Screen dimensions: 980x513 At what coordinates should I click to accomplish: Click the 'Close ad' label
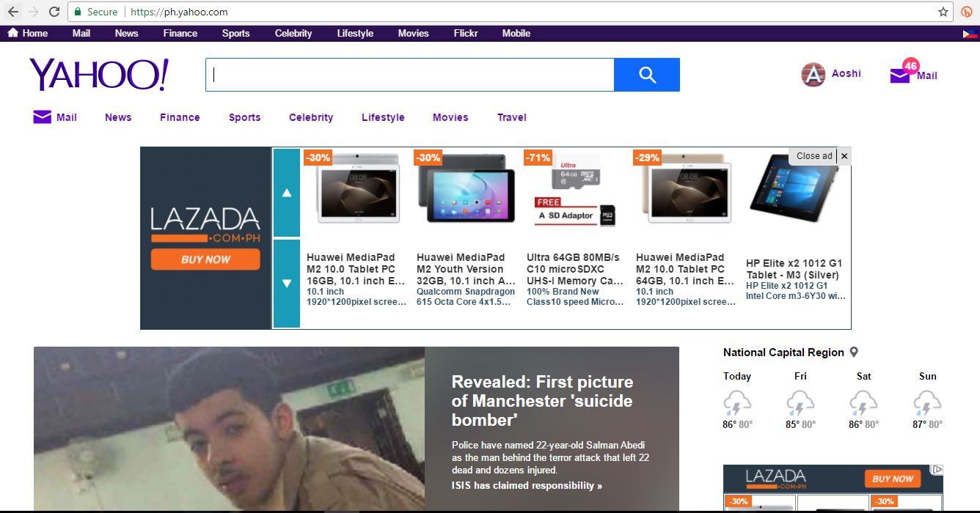tap(814, 156)
